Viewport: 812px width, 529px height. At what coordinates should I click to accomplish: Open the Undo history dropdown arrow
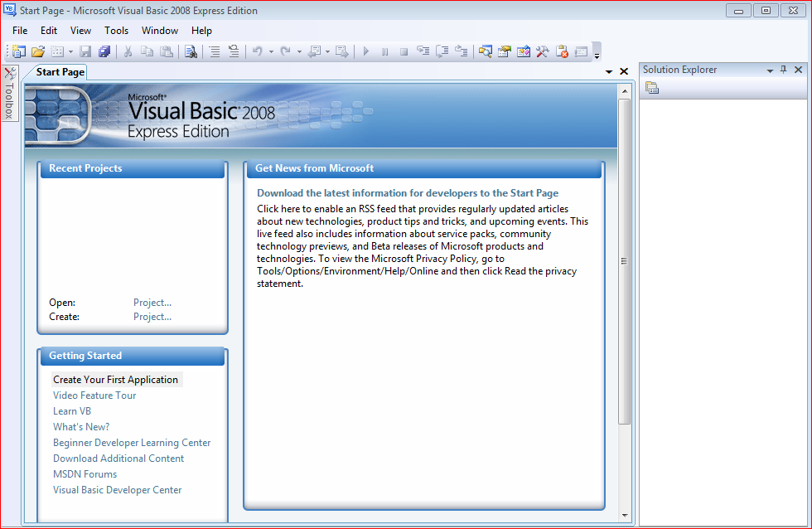pyautogui.click(x=271, y=51)
